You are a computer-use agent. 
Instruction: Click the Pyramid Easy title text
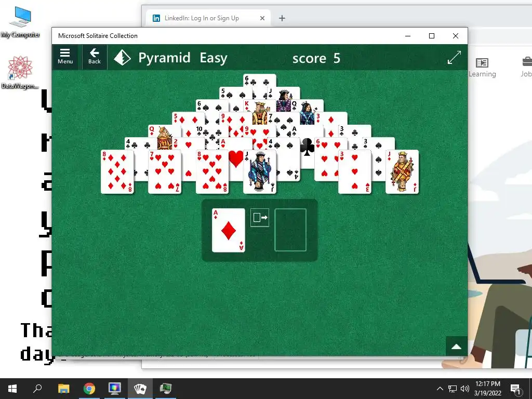pyautogui.click(x=183, y=58)
